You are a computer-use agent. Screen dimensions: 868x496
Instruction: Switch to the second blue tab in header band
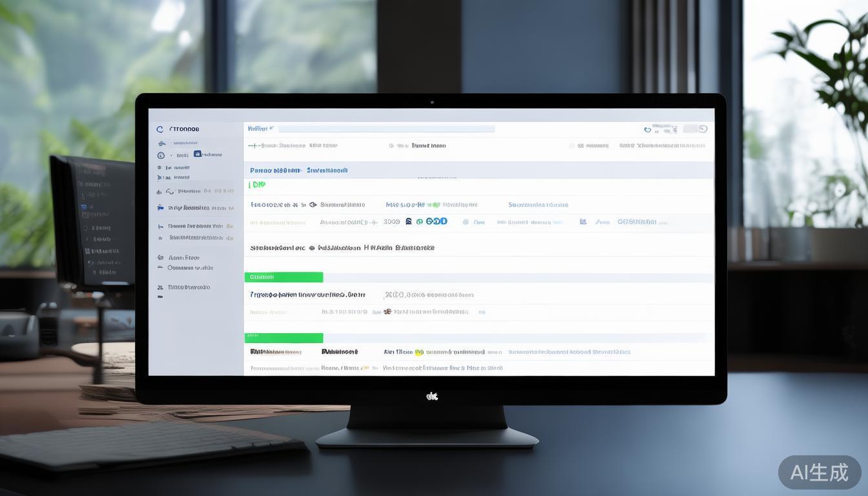click(x=327, y=170)
